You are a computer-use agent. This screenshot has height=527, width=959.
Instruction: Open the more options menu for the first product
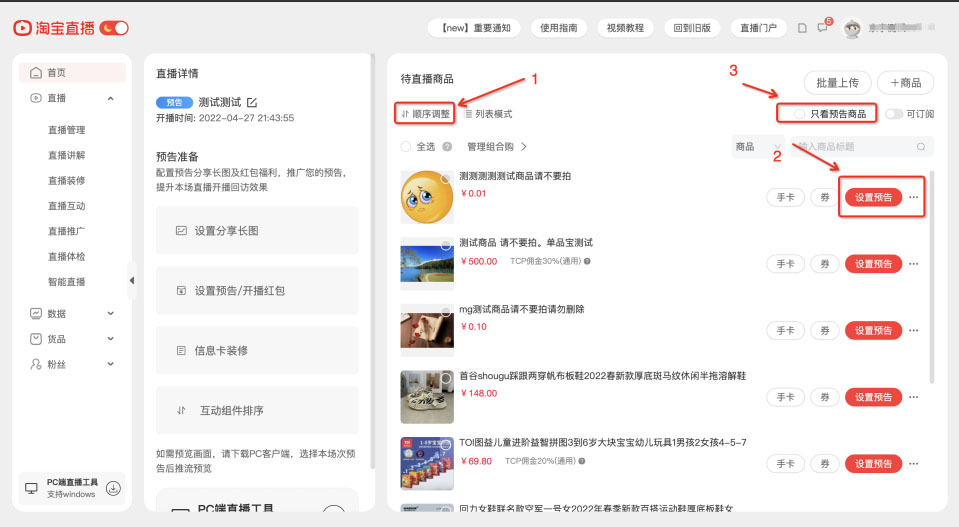point(914,198)
